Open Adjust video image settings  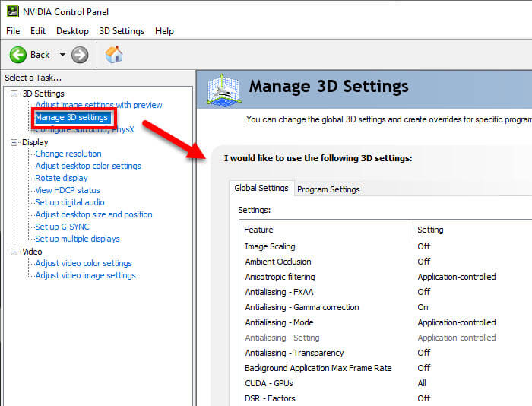coord(85,276)
